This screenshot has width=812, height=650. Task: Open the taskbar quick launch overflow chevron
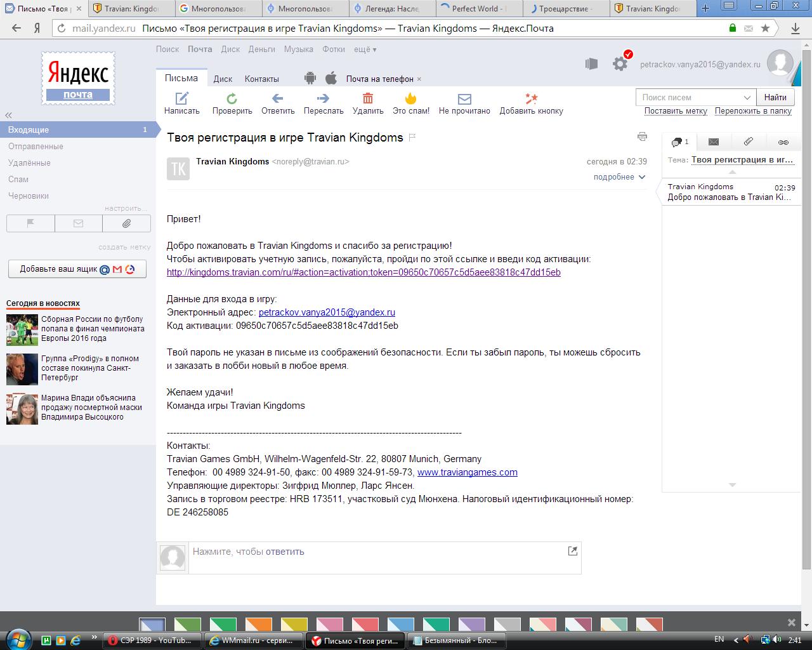coord(95,637)
